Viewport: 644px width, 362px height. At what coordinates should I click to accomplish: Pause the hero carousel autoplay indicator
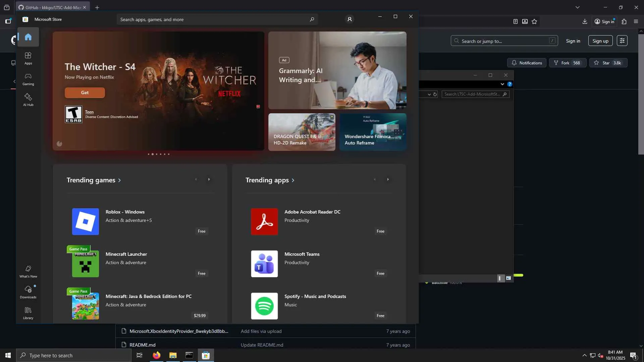pyautogui.click(x=59, y=144)
